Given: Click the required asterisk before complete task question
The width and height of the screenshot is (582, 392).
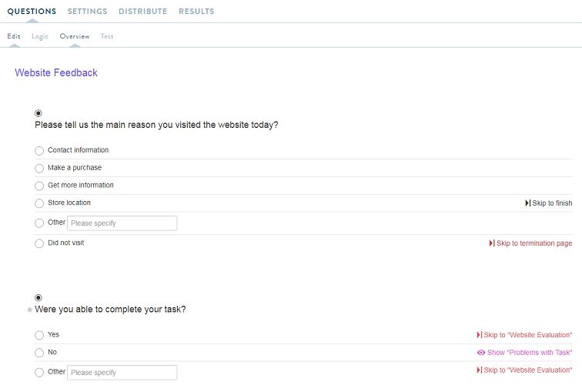Looking at the screenshot, I should click(x=30, y=310).
